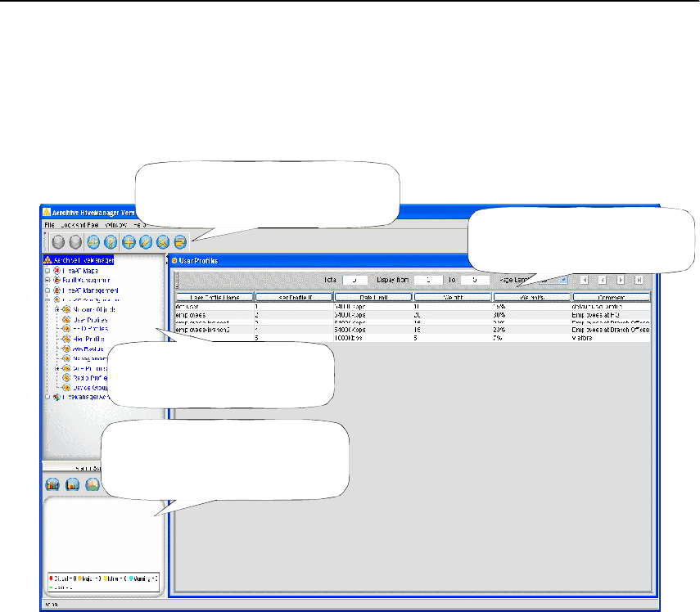
Task: Sort by Rate Limit column header
Action: (373, 297)
